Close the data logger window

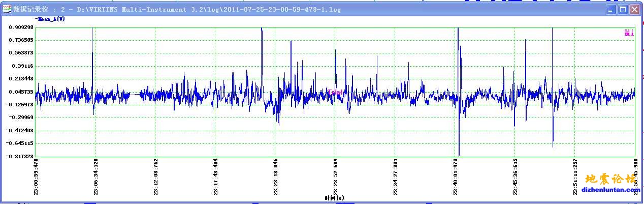click(x=634, y=9)
